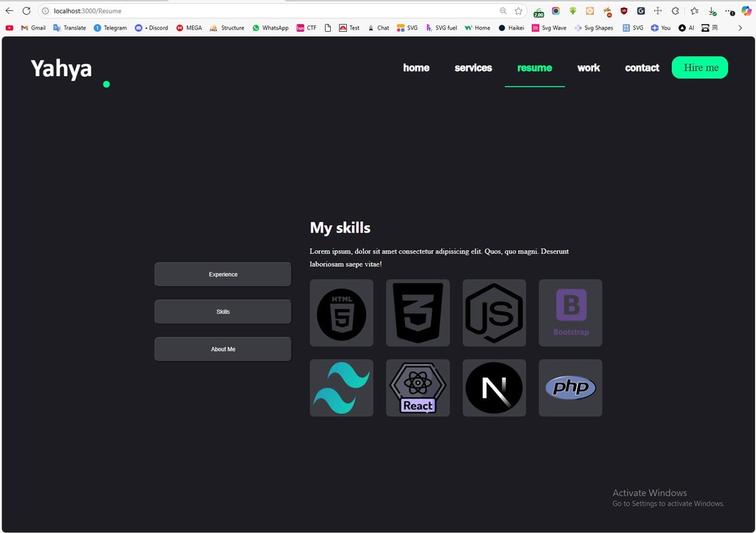The width and height of the screenshot is (756, 533).
Task: Open the Haikei bookmark
Action: (511, 28)
